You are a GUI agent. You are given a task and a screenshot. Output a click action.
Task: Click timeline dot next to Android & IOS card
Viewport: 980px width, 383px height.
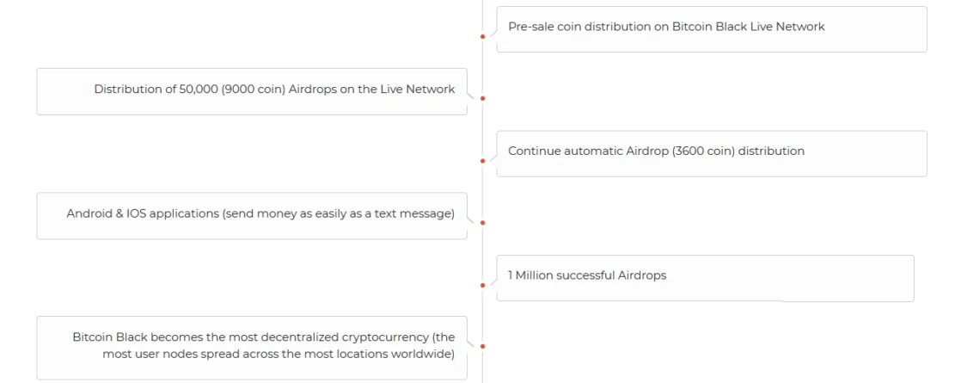pos(482,222)
